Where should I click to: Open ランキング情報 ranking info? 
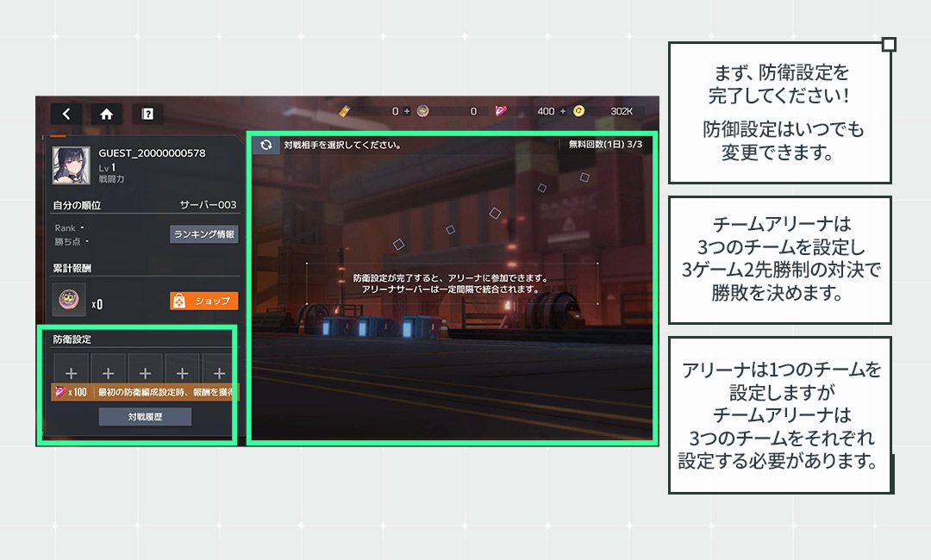203,234
